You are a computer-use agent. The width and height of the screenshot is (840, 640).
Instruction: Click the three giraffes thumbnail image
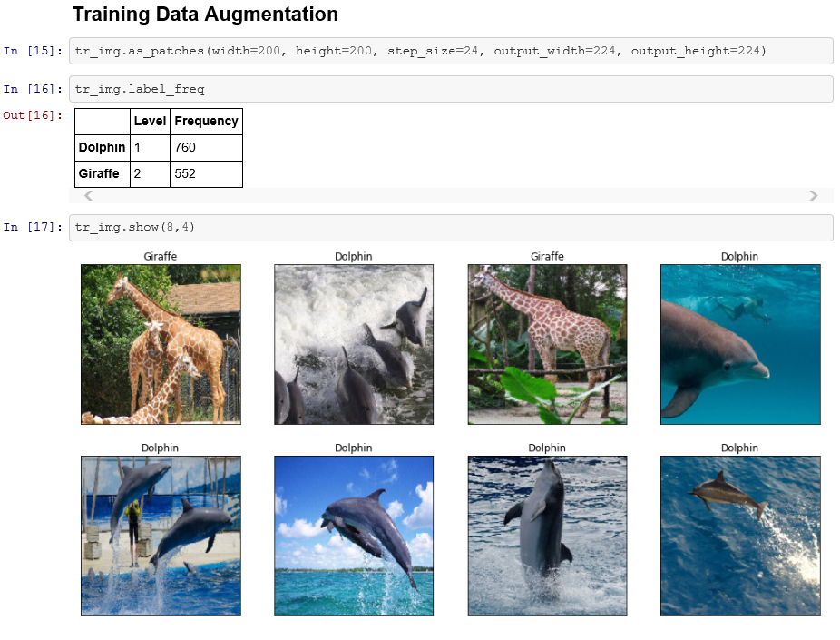(161, 344)
